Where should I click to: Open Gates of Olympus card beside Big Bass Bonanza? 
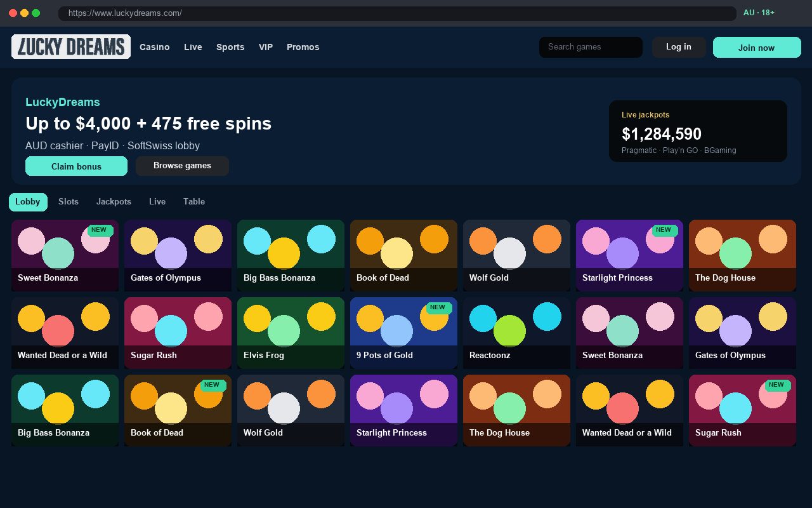[x=178, y=255]
